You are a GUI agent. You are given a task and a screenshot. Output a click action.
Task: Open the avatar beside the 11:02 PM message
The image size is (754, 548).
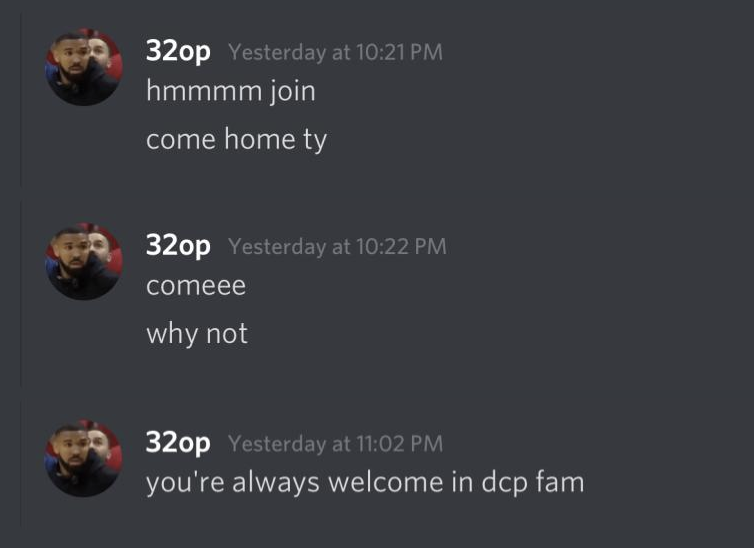pyautogui.click(x=84, y=458)
